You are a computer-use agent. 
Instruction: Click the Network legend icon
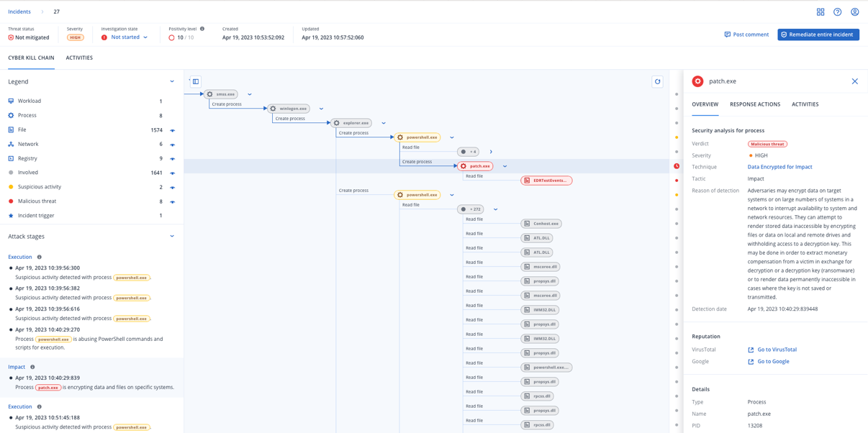tap(11, 144)
